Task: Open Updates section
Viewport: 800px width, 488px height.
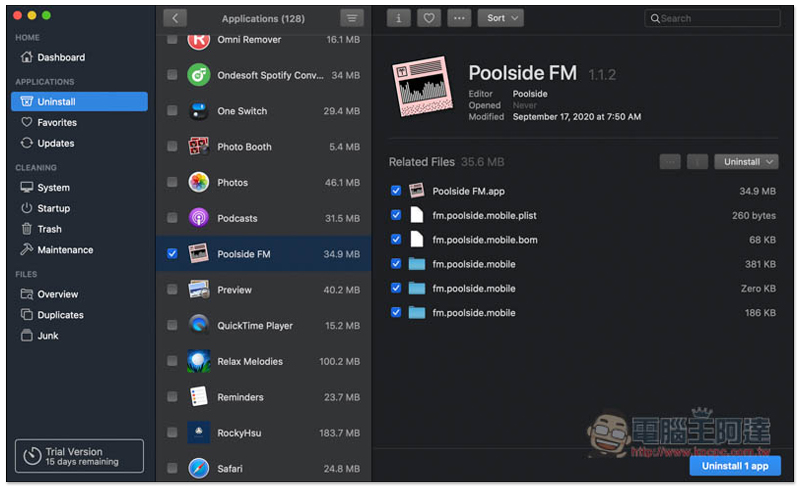Action: click(47, 143)
